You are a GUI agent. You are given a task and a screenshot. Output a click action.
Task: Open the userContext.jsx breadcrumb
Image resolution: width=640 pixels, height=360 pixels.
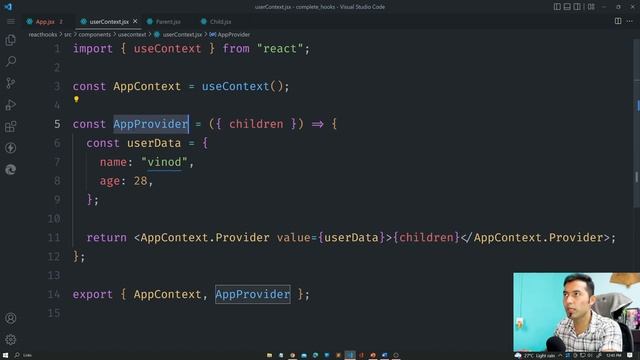pyautogui.click(x=178, y=35)
